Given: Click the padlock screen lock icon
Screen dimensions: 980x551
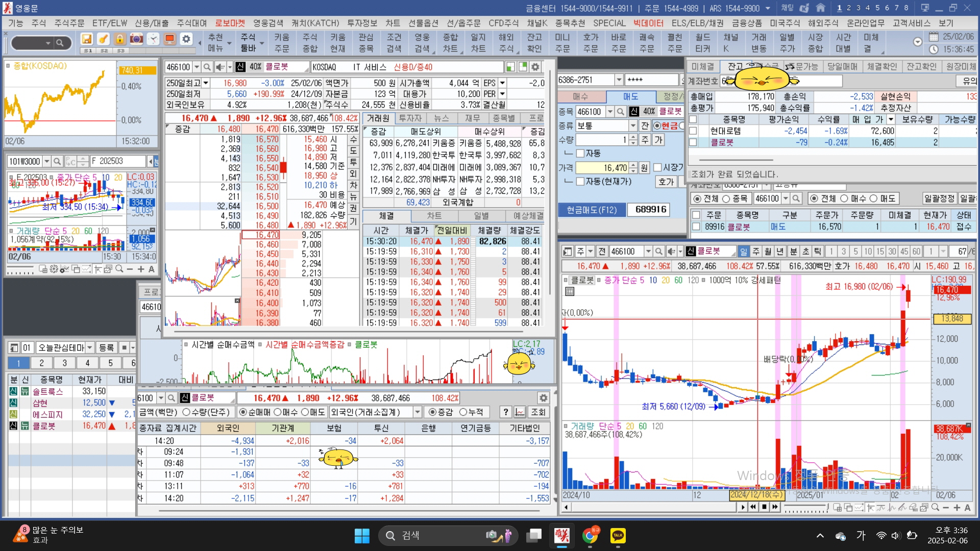Looking at the screenshot, I should coord(119,39).
